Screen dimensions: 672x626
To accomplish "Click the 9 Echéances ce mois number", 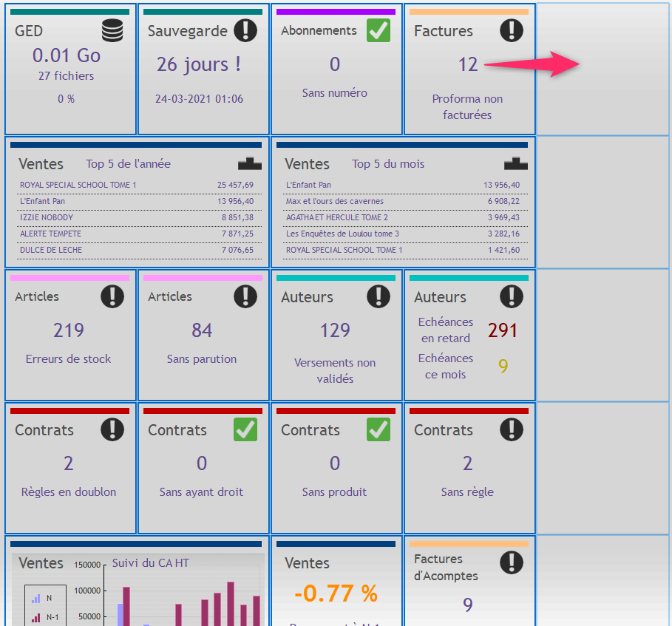I will point(503,366).
